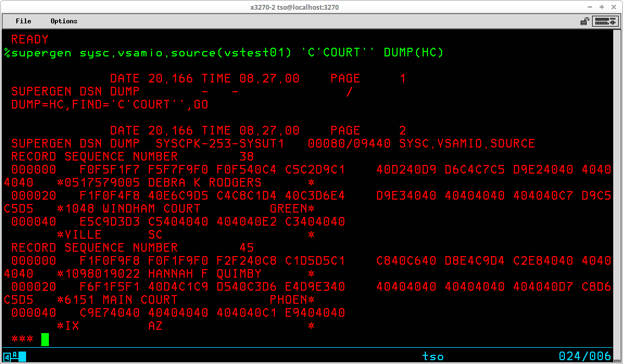Click SYSCPK-253-SYSUT1 volume text

220,143
